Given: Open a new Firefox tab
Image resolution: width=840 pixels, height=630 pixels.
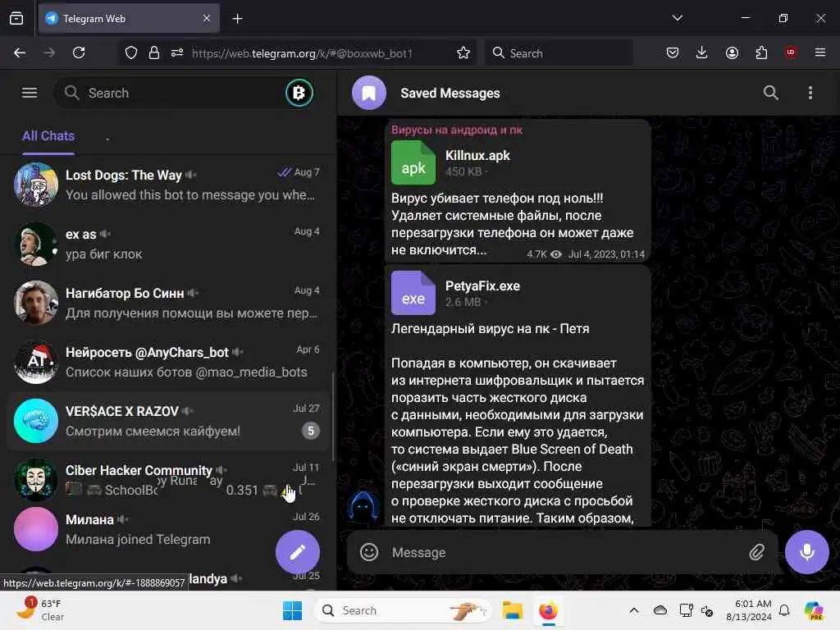Looking at the screenshot, I should [237, 19].
